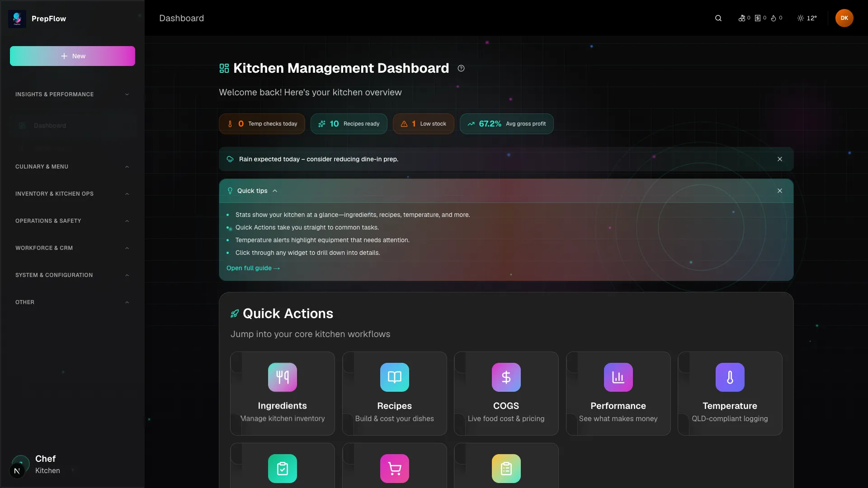Click the green clipboard check icon
Screen dimensions: 868x488
[x=283, y=469]
